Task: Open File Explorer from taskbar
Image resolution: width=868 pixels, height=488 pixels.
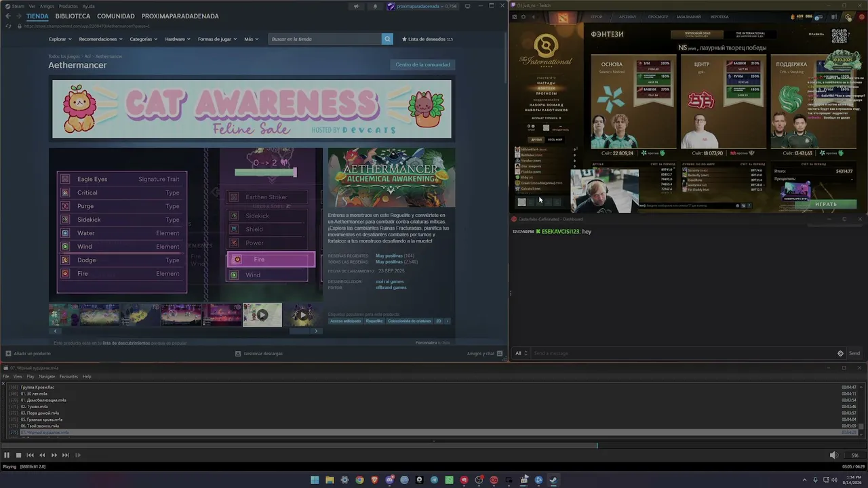Action: click(x=330, y=480)
